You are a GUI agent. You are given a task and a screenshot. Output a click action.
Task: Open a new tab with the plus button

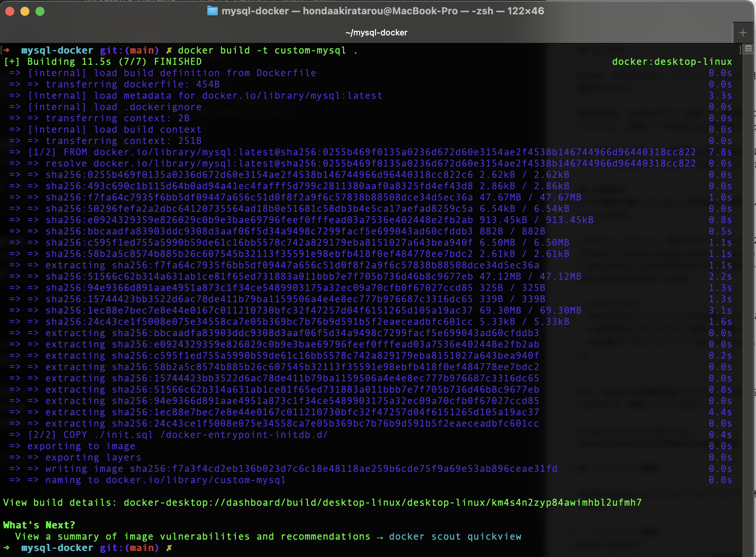743,32
